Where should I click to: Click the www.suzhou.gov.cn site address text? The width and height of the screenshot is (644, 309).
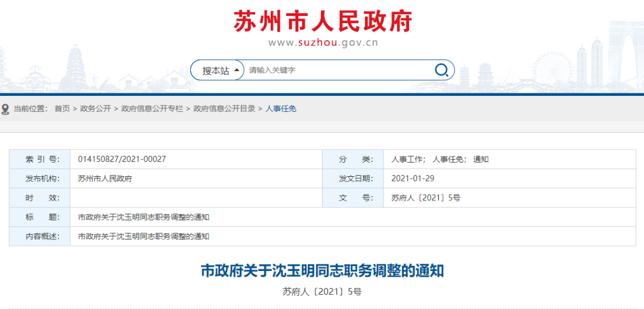323,42
